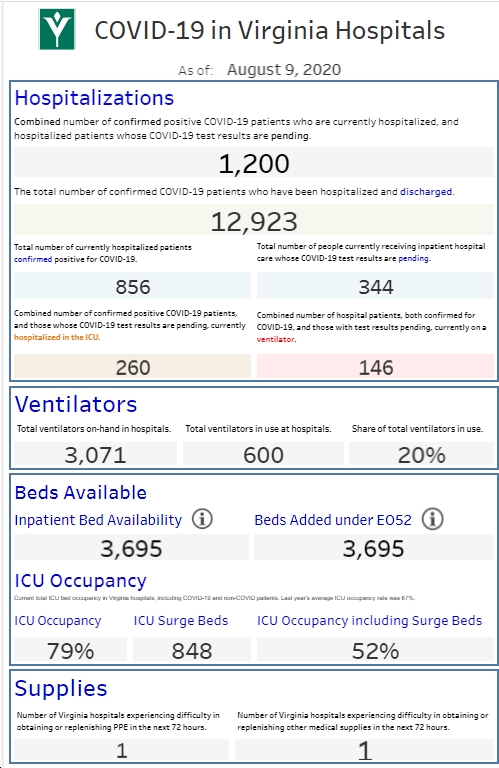Click the orange 'hospitalized in the ICU' text
499x768 pixels.
[x=56, y=337]
